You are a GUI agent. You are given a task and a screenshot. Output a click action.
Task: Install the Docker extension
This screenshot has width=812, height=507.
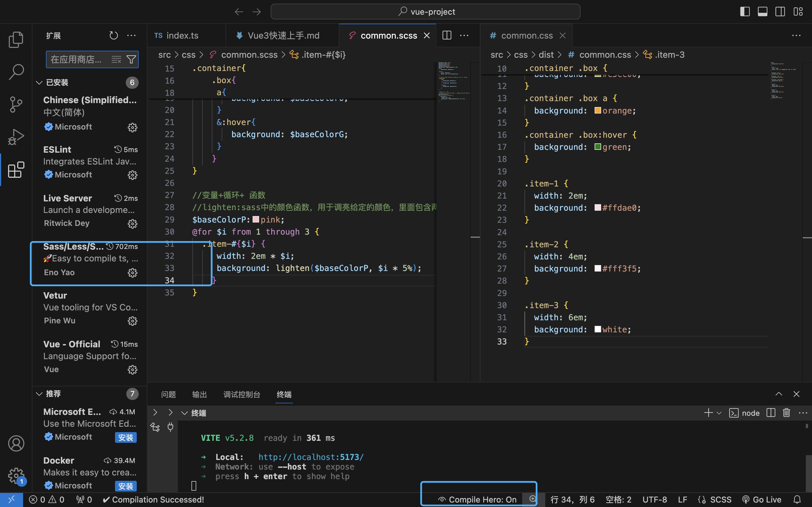125,486
